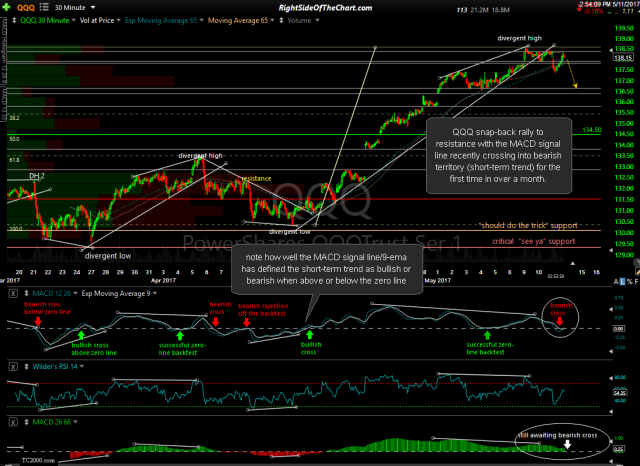The width and height of the screenshot is (640, 466).
Task: Close the MACD 26 66 pane
Action: click(x=13, y=422)
